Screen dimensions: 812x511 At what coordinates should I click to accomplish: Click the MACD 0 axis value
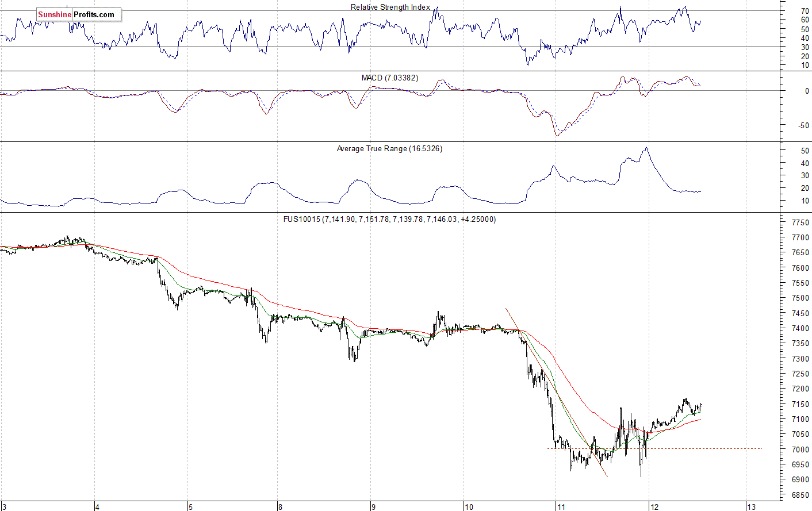coord(807,91)
